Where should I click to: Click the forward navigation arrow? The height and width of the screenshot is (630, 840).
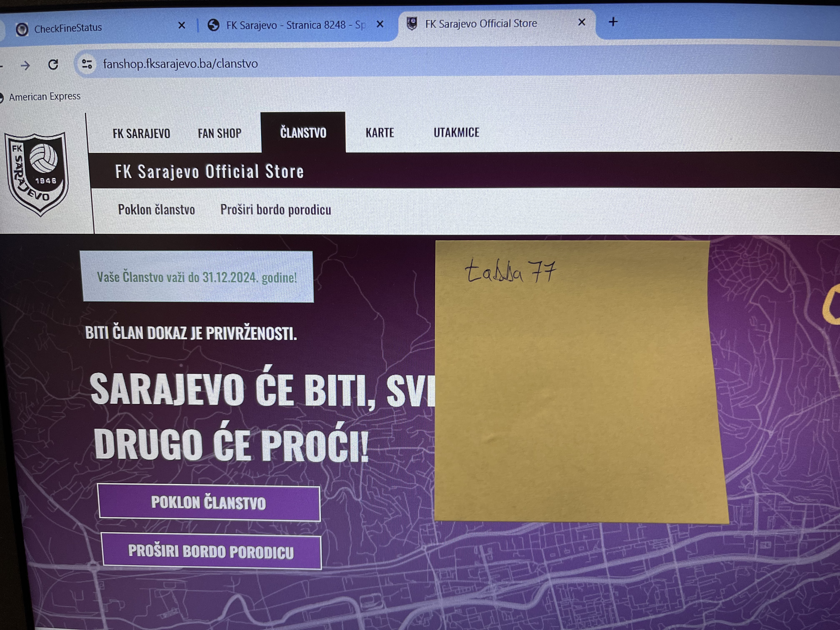pyautogui.click(x=25, y=66)
